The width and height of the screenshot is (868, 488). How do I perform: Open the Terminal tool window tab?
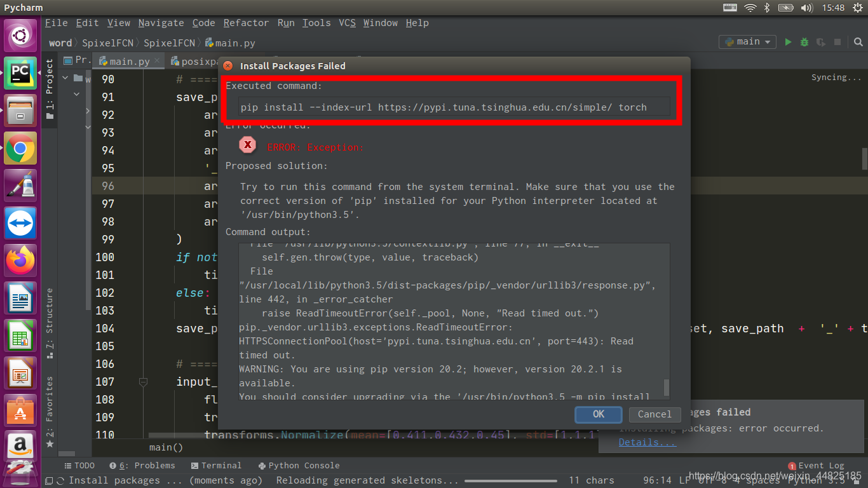[x=216, y=466]
